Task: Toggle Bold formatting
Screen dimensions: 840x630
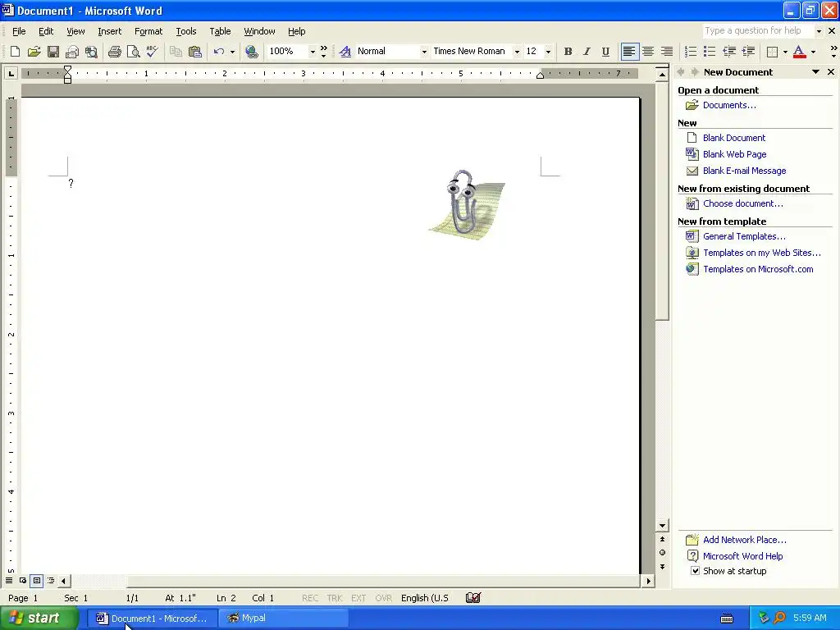Action: point(568,52)
